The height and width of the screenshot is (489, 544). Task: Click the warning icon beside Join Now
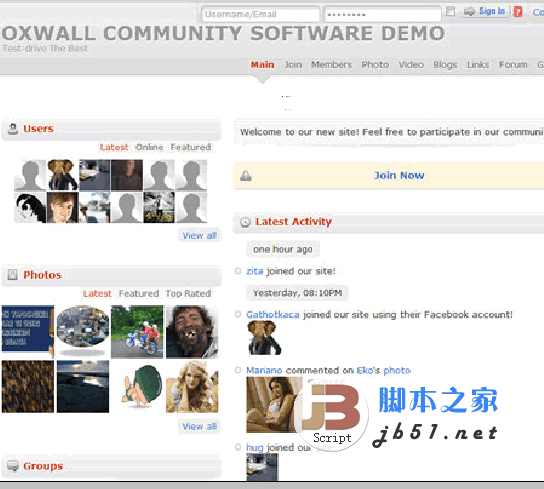246,176
